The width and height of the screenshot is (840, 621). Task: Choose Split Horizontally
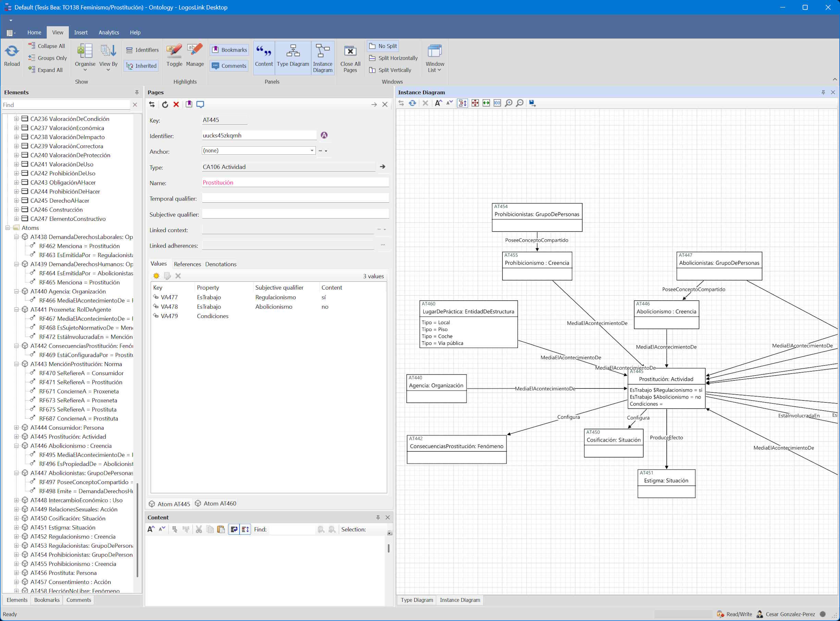click(x=394, y=58)
